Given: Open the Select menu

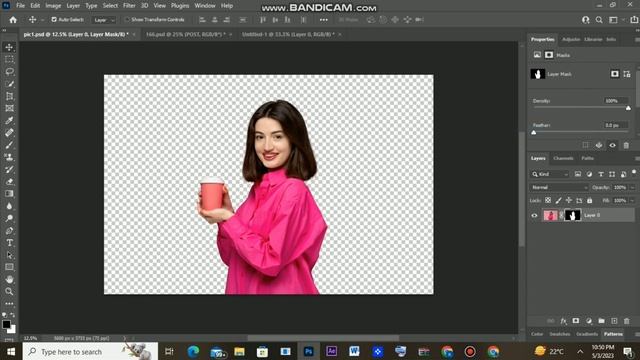Looking at the screenshot, I should [110, 6].
